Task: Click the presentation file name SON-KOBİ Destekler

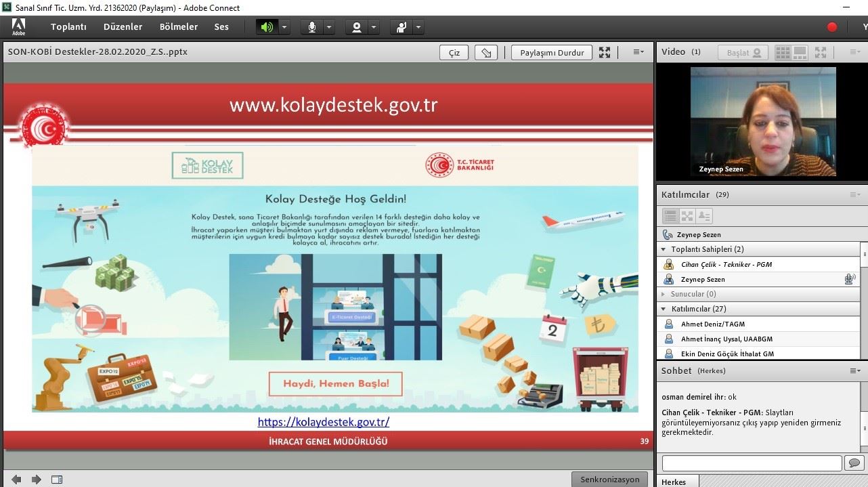Action: pos(97,52)
